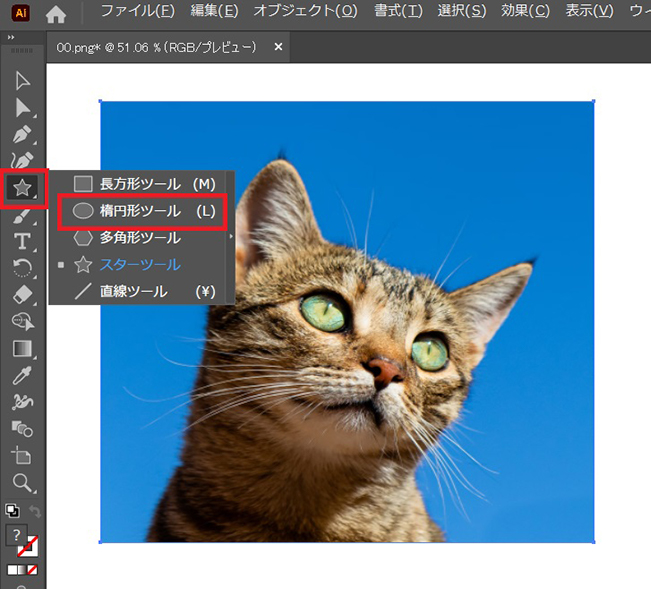Open the オブジェクト(O) menu

304,12
